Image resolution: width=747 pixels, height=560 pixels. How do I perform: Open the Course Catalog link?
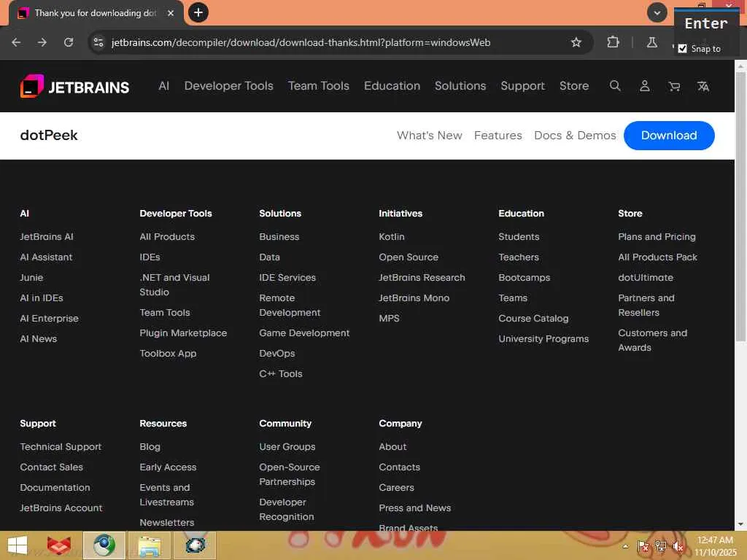tap(533, 319)
